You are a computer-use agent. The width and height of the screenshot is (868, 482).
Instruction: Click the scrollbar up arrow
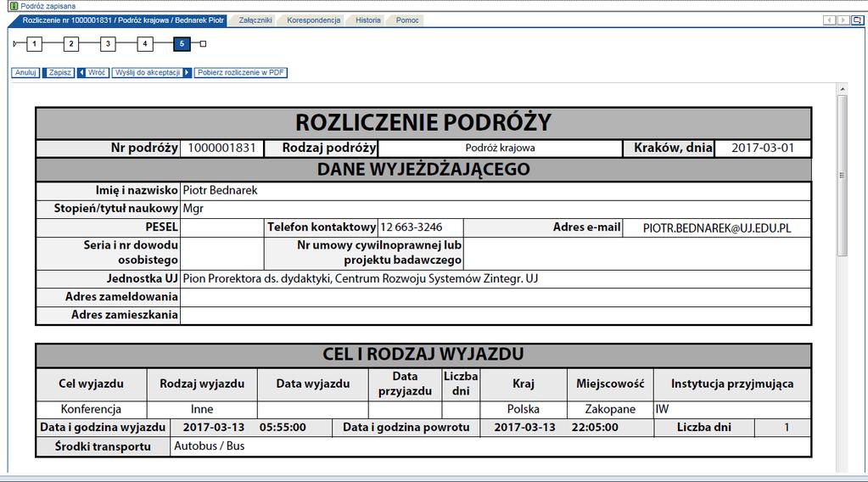(x=842, y=89)
